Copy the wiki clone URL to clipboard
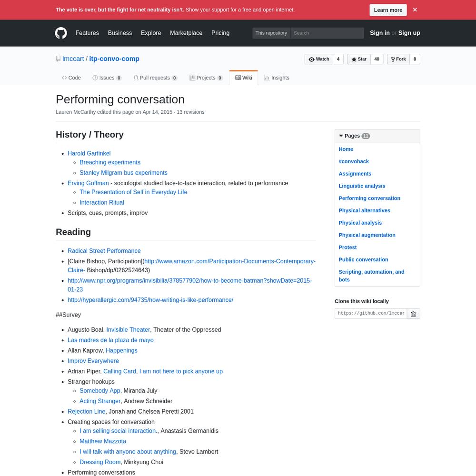The image size is (476, 476). (x=413, y=314)
